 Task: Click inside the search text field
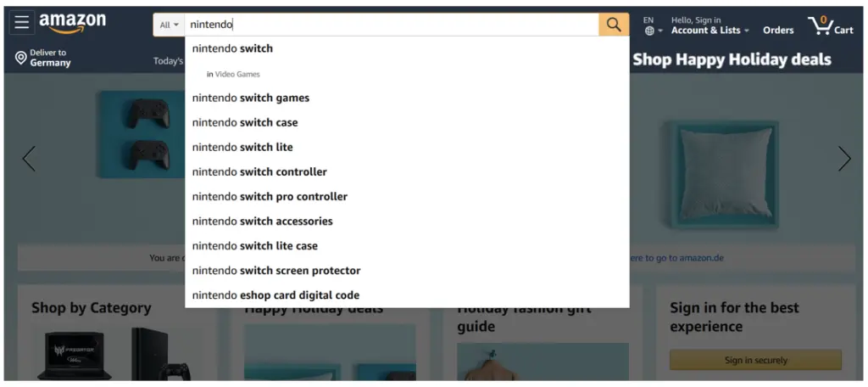[x=390, y=25]
